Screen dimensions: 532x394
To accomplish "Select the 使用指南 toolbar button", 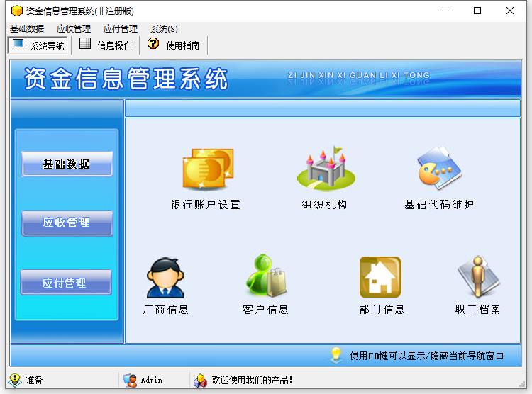I will (x=173, y=45).
